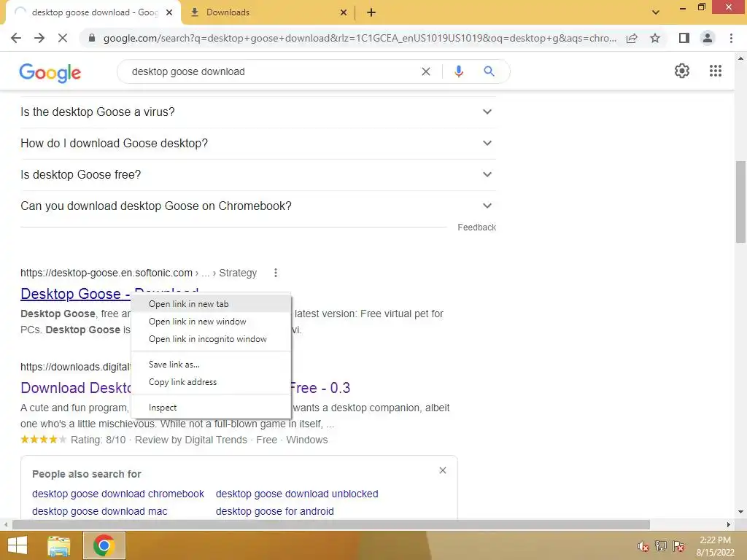The image size is (747, 560).
Task: Stop loading the page with X button
Action: pos(63,38)
